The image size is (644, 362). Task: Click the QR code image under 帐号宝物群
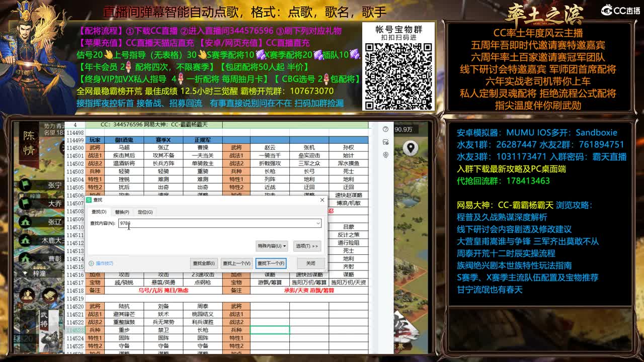point(398,75)
